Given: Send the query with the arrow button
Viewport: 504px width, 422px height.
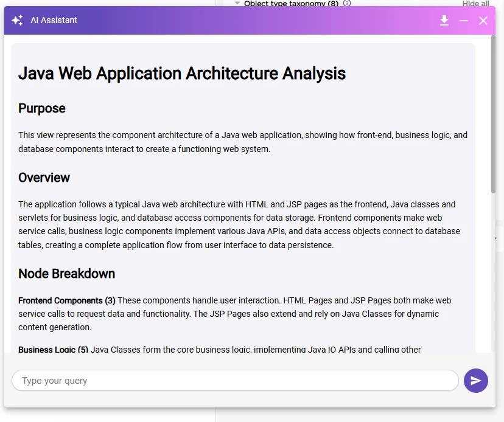Looking at the screenshot, I should [475, 381].
